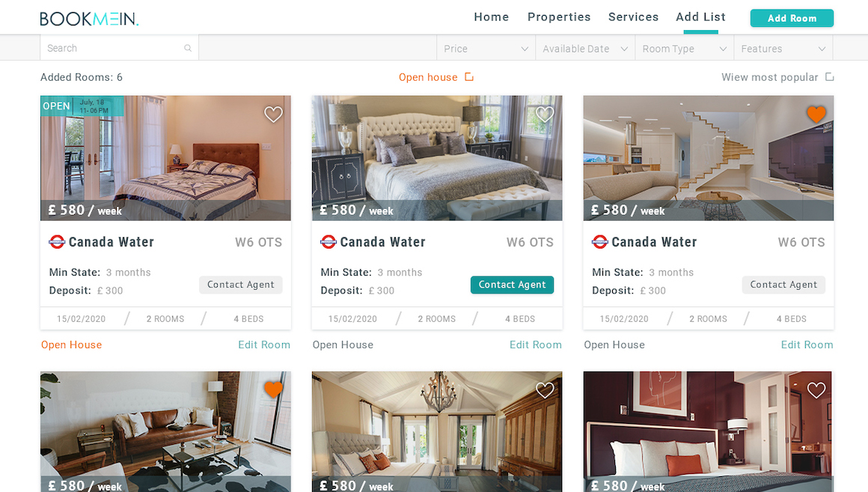The width and height of the screenshot is (868, 492).
Task: Toggle the View most popular checkbox
Action: pos(829,76)
